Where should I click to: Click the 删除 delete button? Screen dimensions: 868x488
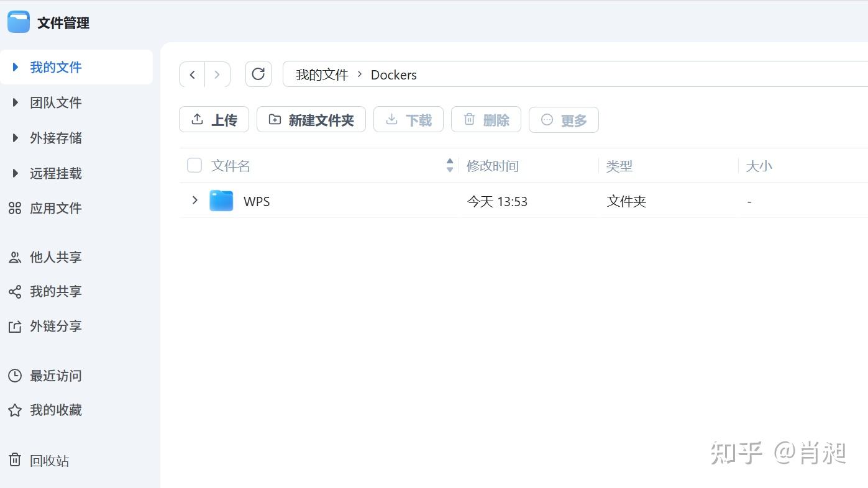click(x=486, y=119)
